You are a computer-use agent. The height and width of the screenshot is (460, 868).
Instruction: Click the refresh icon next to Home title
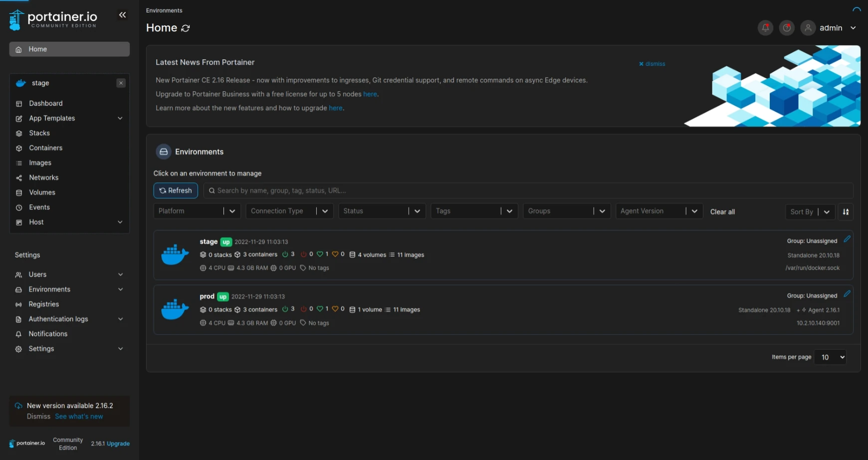[x=186, y=28]
